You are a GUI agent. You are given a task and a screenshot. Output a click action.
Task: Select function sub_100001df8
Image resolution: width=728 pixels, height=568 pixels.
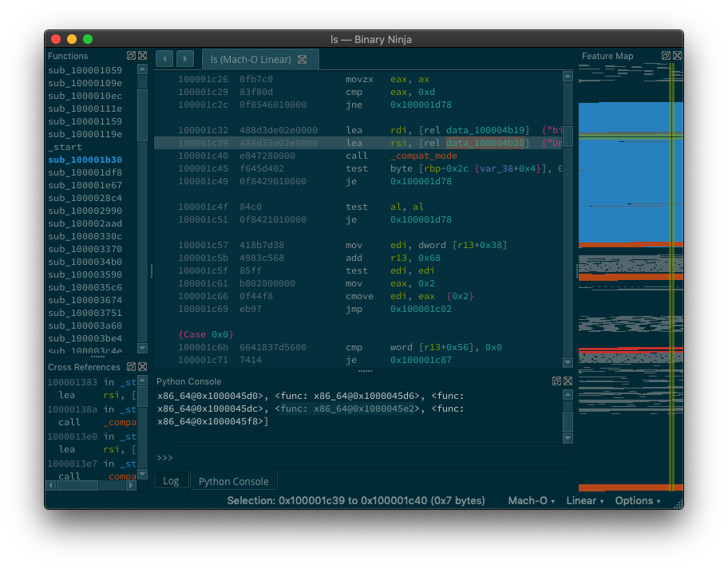pyautogui.click(x=85, y=172)
